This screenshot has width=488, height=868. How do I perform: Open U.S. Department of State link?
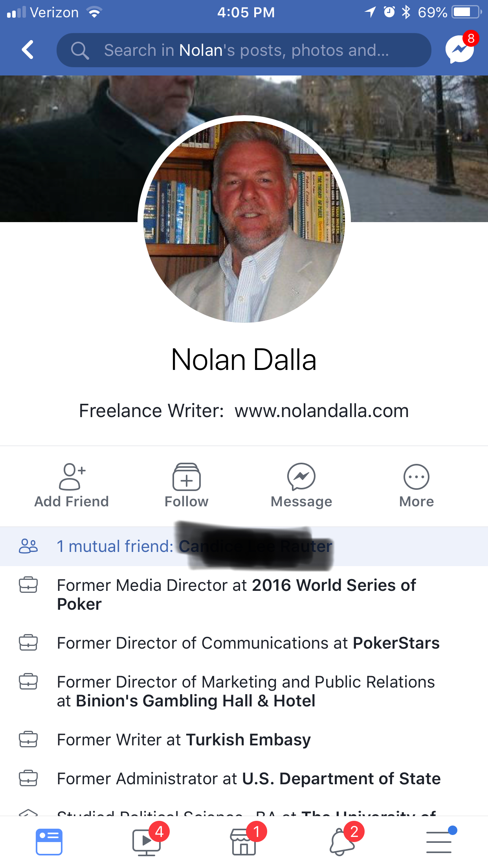coord(341,779)
